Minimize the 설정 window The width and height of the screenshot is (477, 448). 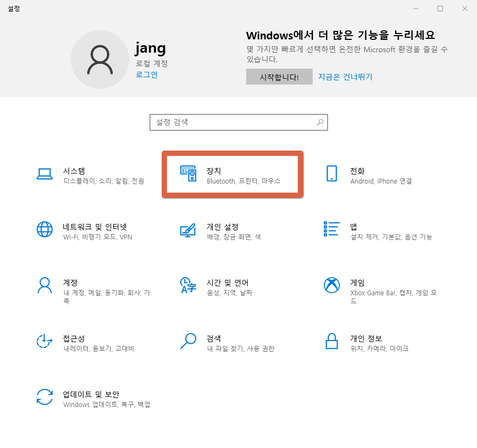pyautogui.click(x=416, y=9)
